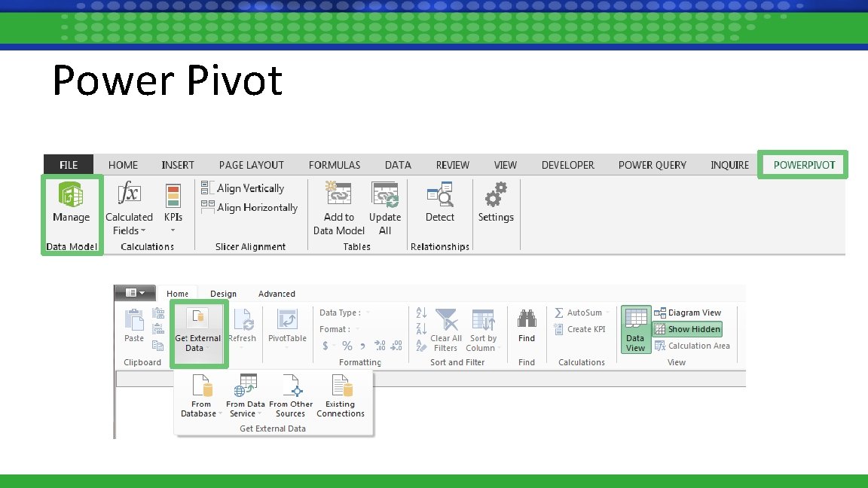Click decrease decimal icon

click(396, 346)
